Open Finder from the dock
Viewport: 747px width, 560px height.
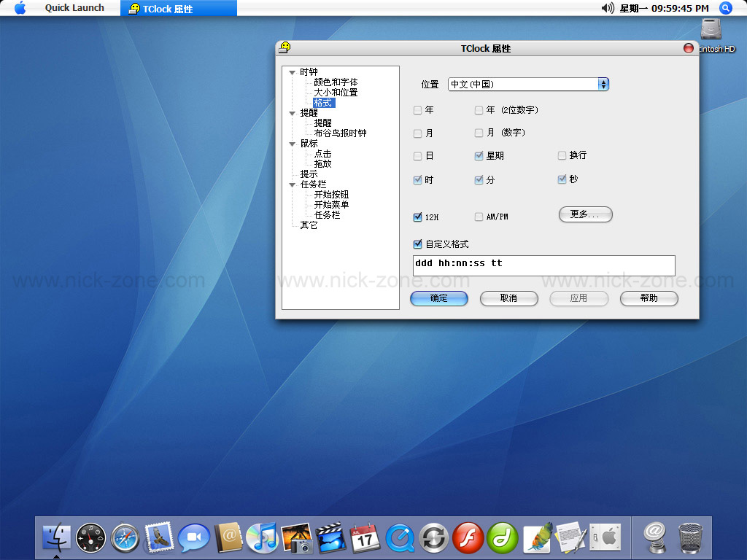pos(57,538)
